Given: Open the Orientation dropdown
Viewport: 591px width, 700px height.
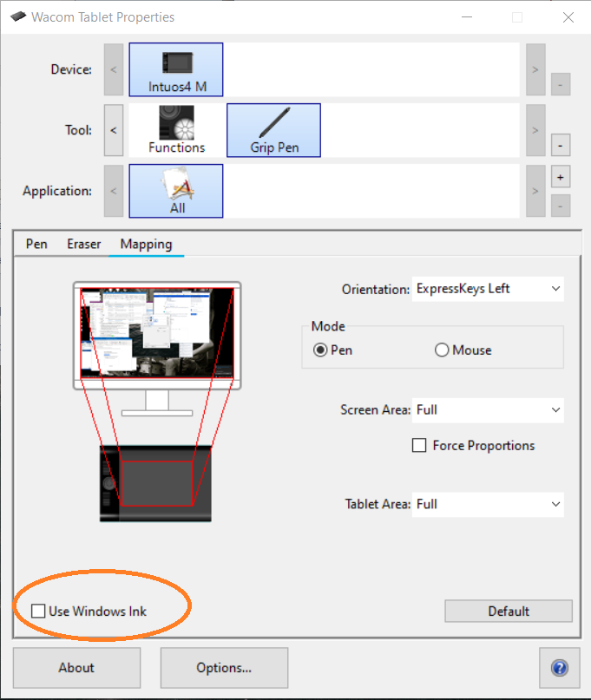Looking at the screenshot, I should (488, 289).
